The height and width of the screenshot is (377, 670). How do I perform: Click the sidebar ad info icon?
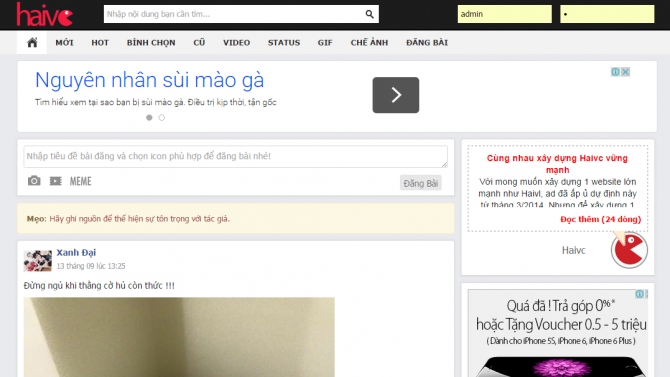[640, 294]
